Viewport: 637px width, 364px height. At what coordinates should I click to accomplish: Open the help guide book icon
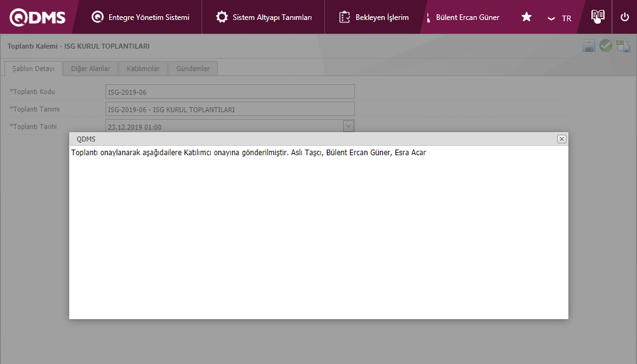[x=598, y=17]
